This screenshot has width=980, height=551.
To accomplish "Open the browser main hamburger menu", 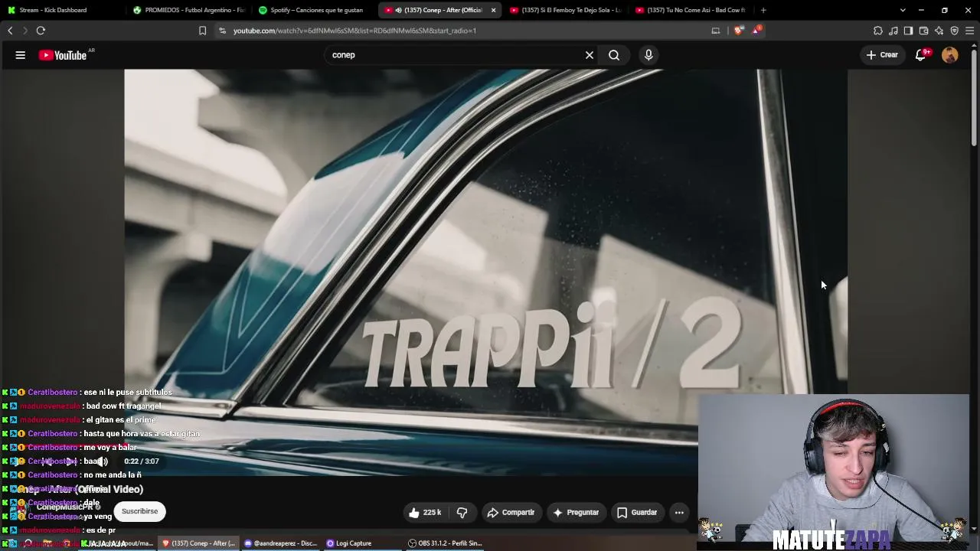I will (970, 31).
